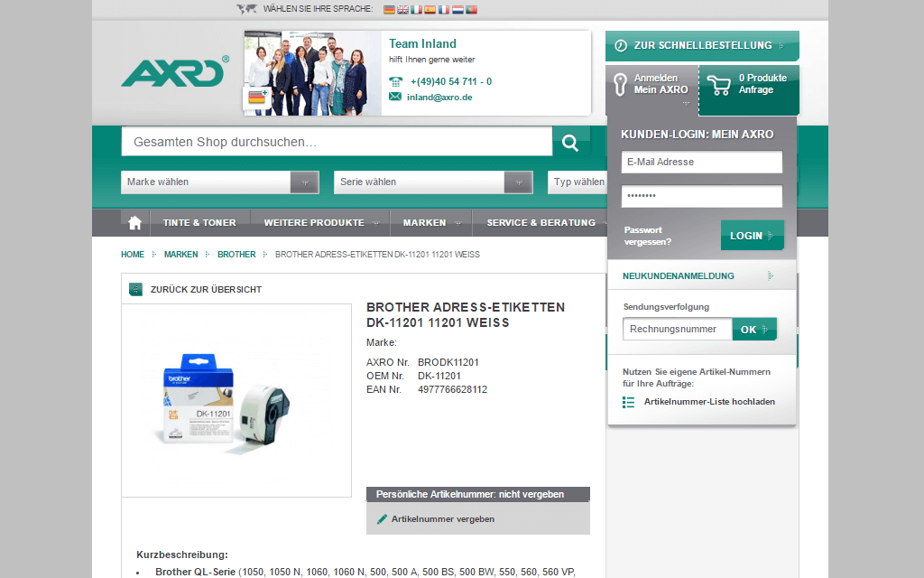Viewport: 924px width, 578px height.
Task: Open the 0 Produkte Anfrage cart
Action: pyautogui.click(x=749, y=89)
